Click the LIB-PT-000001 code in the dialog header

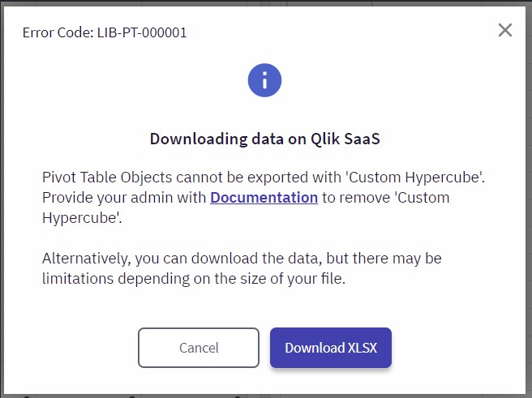pyautogui.click(x=142, y=32)
